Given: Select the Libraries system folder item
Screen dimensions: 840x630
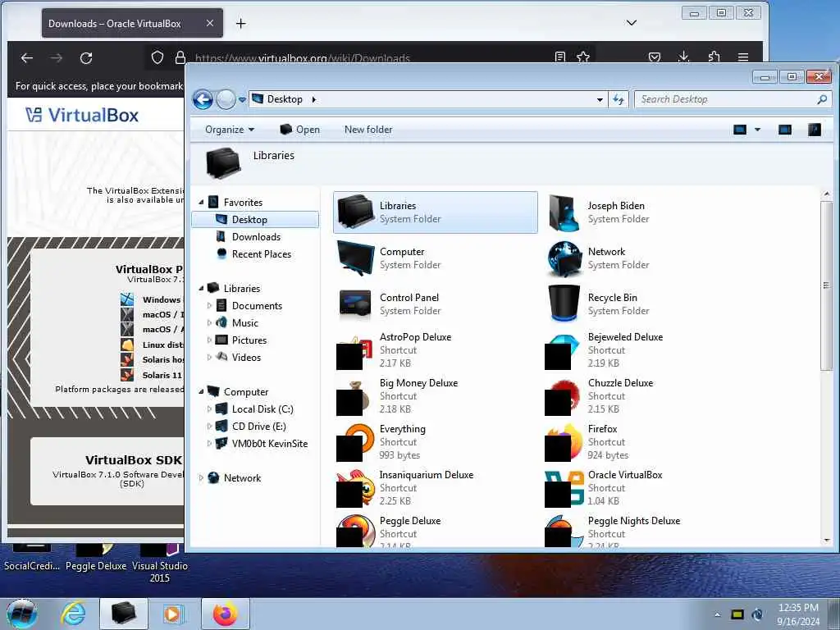Looking at the screenshot, I should click(x=435, y=212).
